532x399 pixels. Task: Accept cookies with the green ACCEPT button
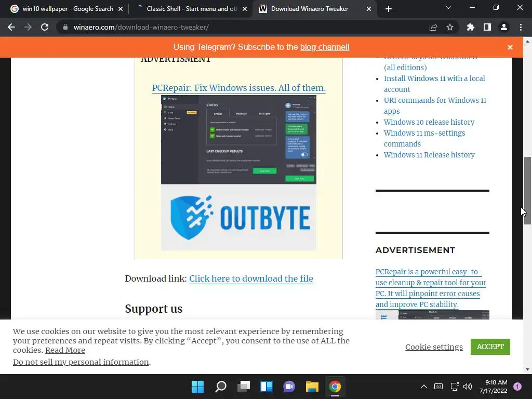pos(490,347)
